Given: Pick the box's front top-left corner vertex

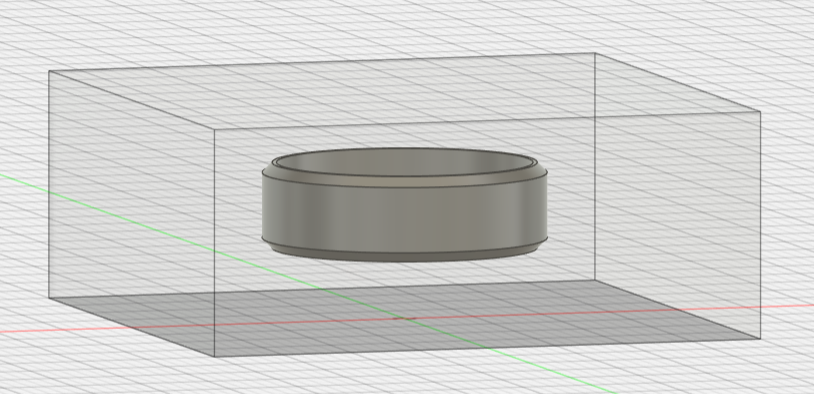Looking at the screenshot, I should point(215,128).
